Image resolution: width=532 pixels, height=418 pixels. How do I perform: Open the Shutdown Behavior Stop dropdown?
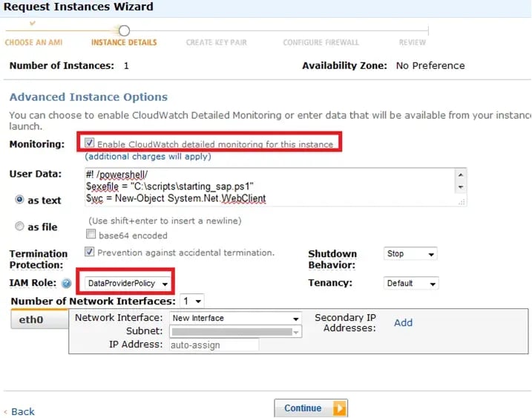click(x=410, y=254)
